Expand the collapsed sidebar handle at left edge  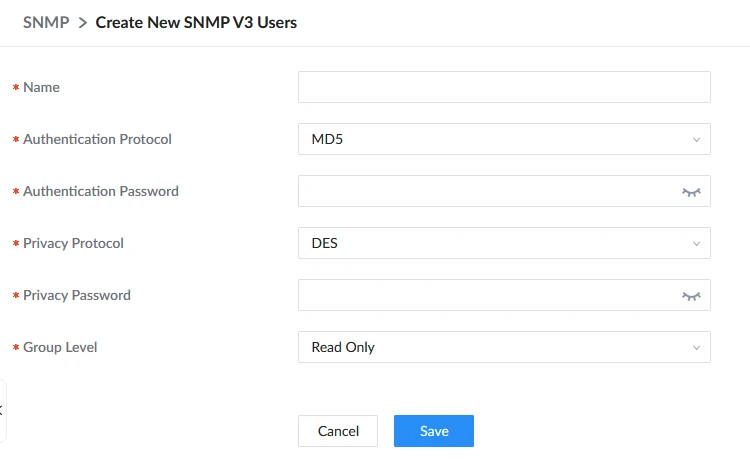click(x=2, y=410)
